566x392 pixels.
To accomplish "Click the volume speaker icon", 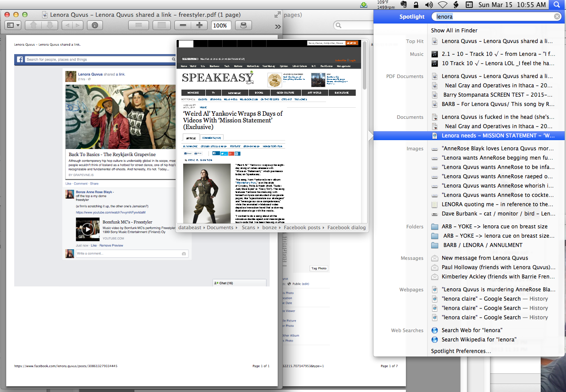I will pos(428,5).
